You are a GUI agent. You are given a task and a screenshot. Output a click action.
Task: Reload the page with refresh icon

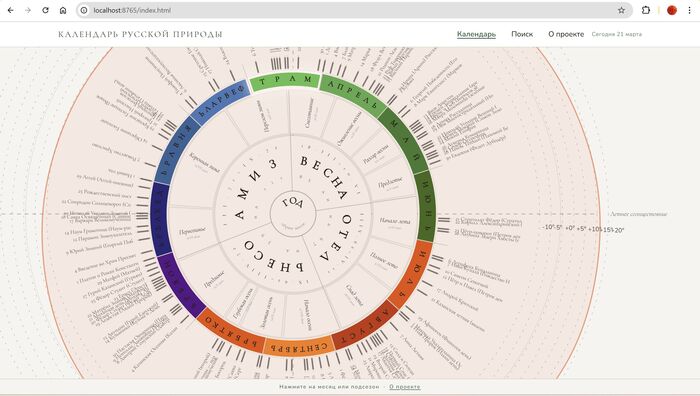coord(45,10)
